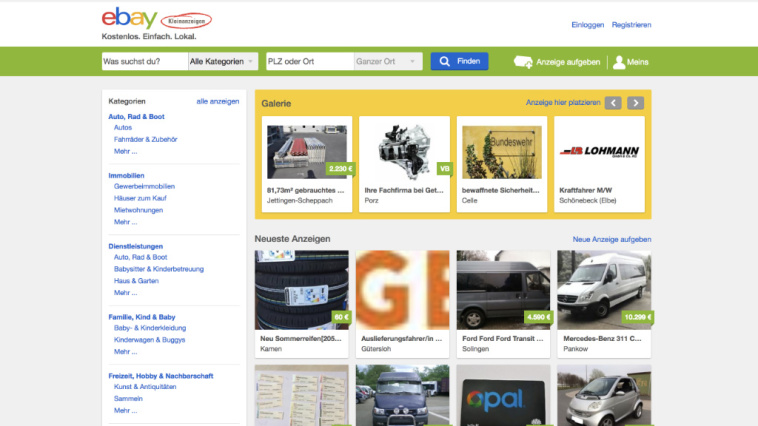
Task: Open the Ganzer Ort radius dropdown
Action: tap(388, 61)
